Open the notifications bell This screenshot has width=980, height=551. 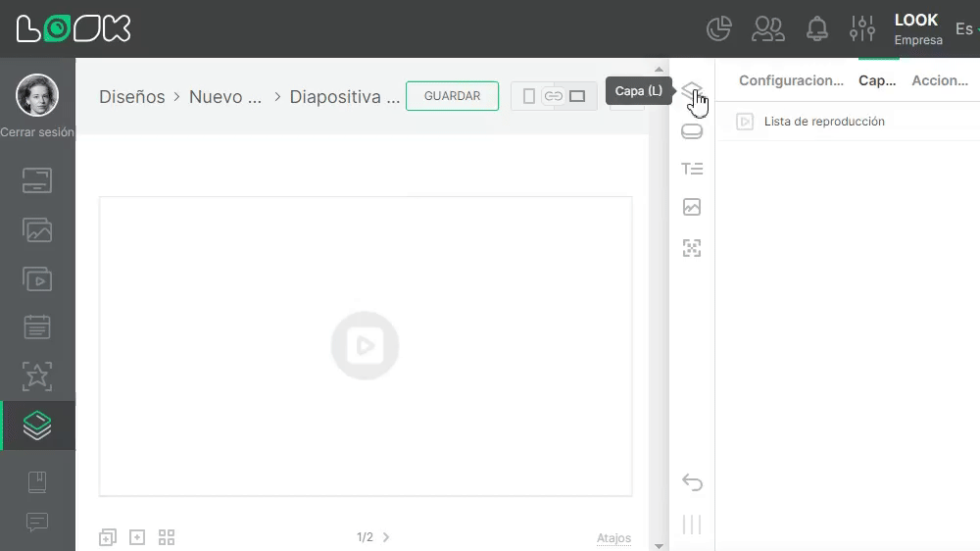(x=817, y=28)
